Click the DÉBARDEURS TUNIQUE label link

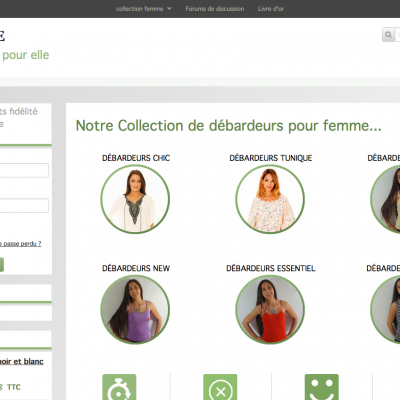(271, 158)
